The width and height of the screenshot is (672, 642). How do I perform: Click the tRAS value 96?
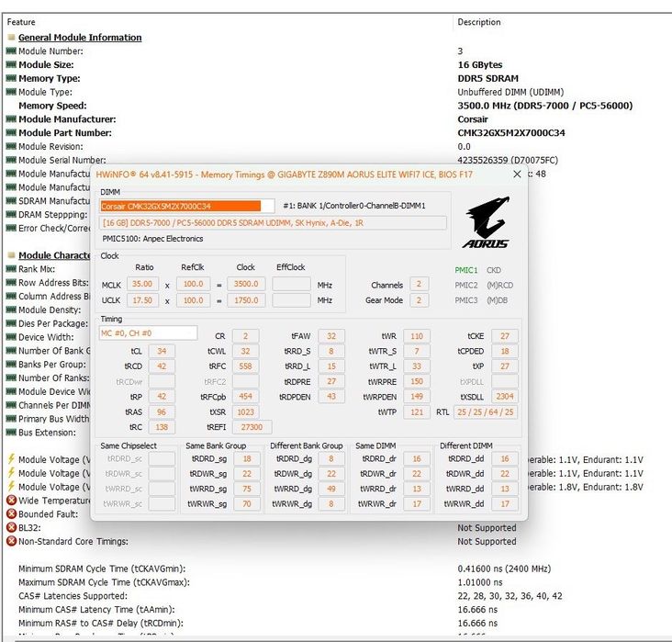pyautogui.click(x=162, y=412)
